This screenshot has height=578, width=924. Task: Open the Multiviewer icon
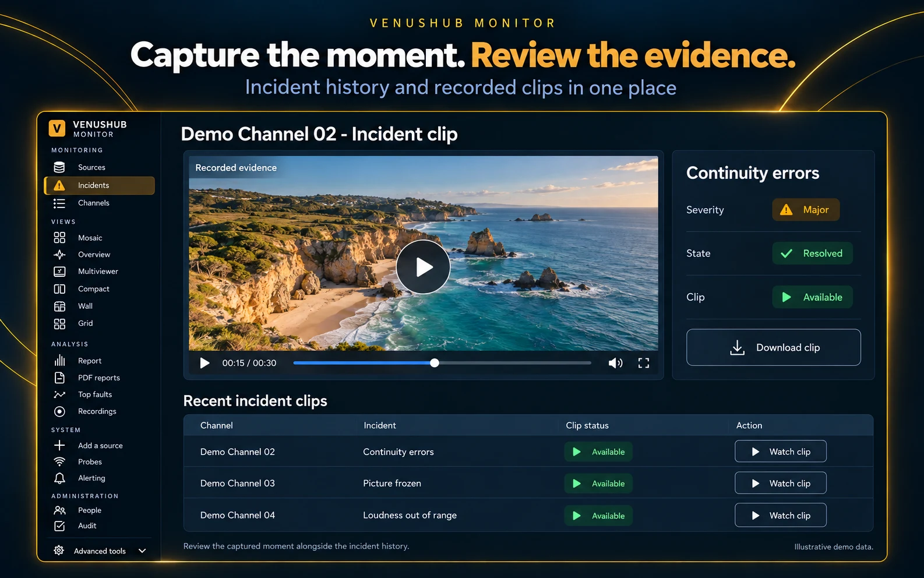point(59,272)
